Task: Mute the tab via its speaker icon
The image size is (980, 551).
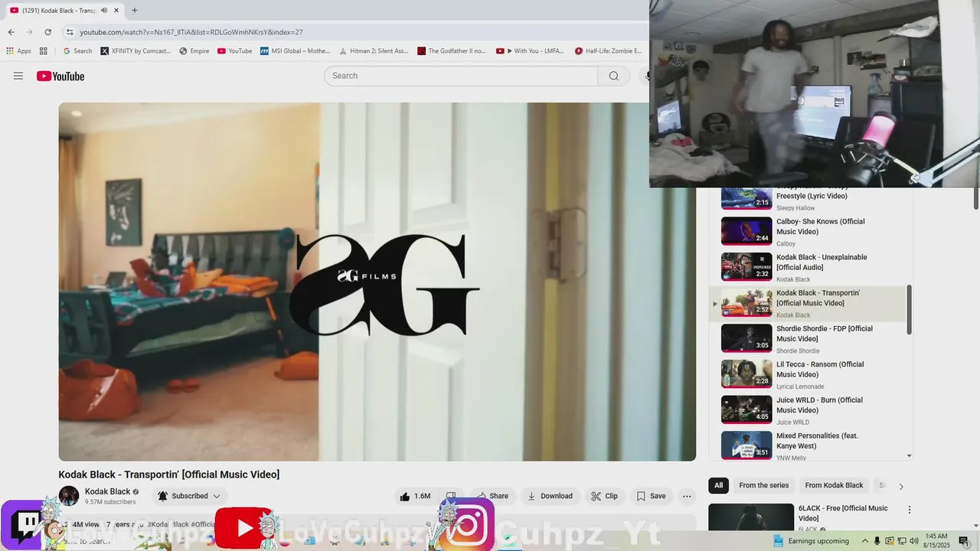Action: 104,11
